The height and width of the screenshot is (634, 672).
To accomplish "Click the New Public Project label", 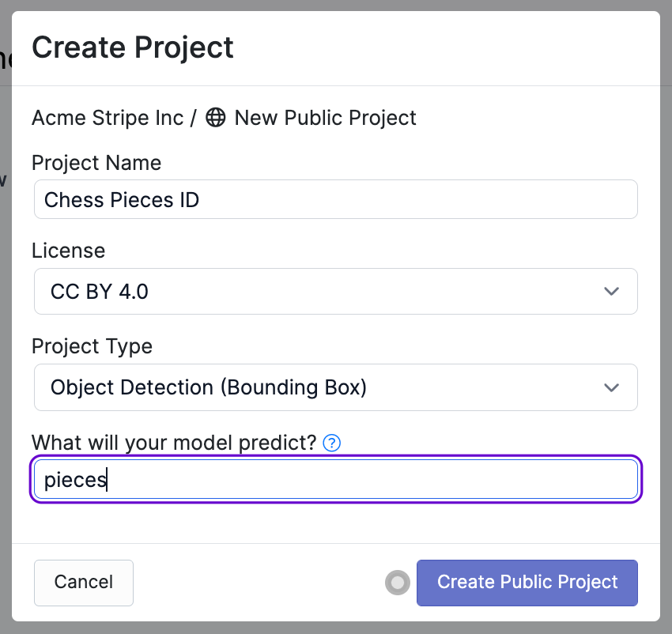I will coord(324,118).
